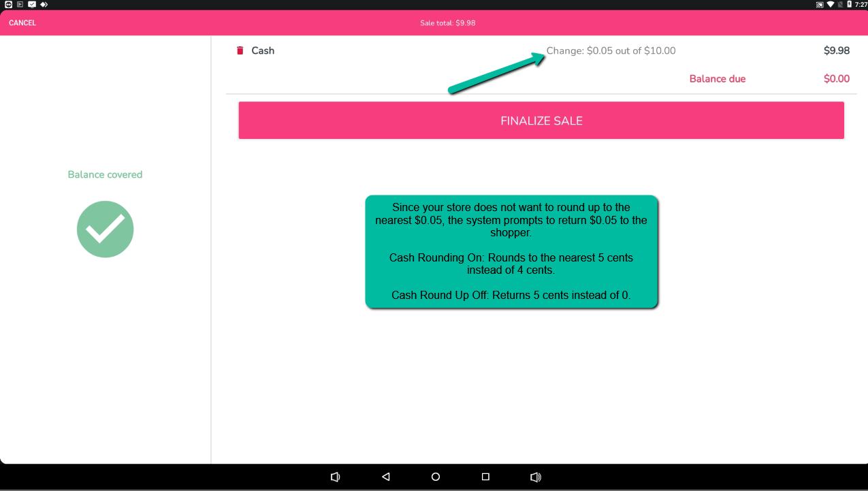This screenshot has height=491, width=868.
Task: Tap the battery charging status icon
Action: click(x=849, y=5)
